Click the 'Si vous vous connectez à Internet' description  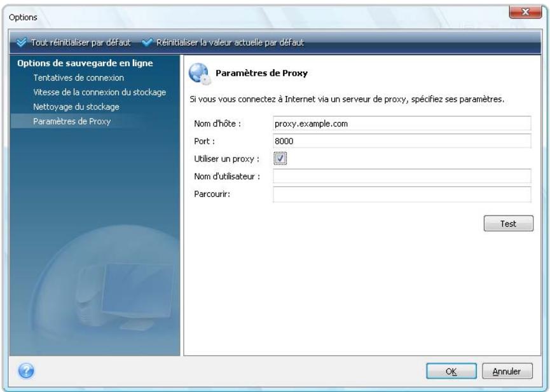point(347,99)
